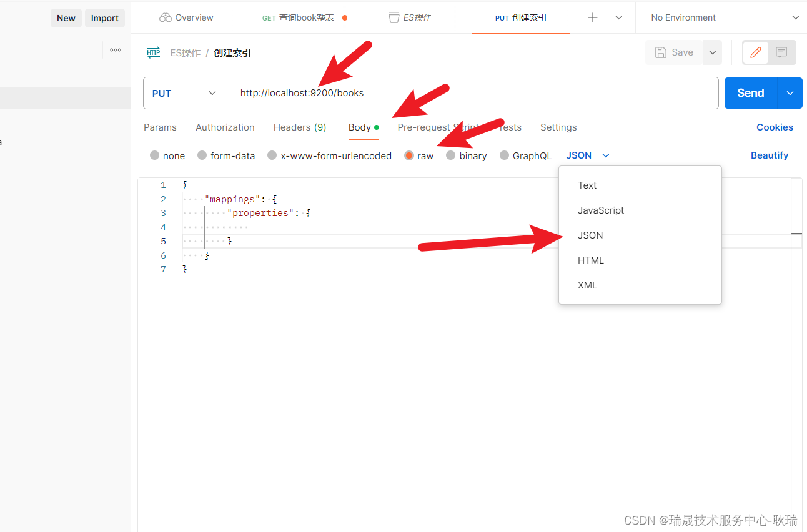This screenshot has width=807, height=532.
Task: Click the plus icon to add tab
Action: (x=593, y=17)
